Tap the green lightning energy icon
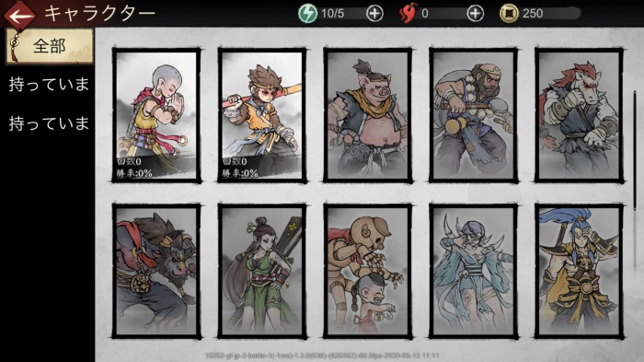The width and height of the screenshot is (644, 362). tap(307, 14)
